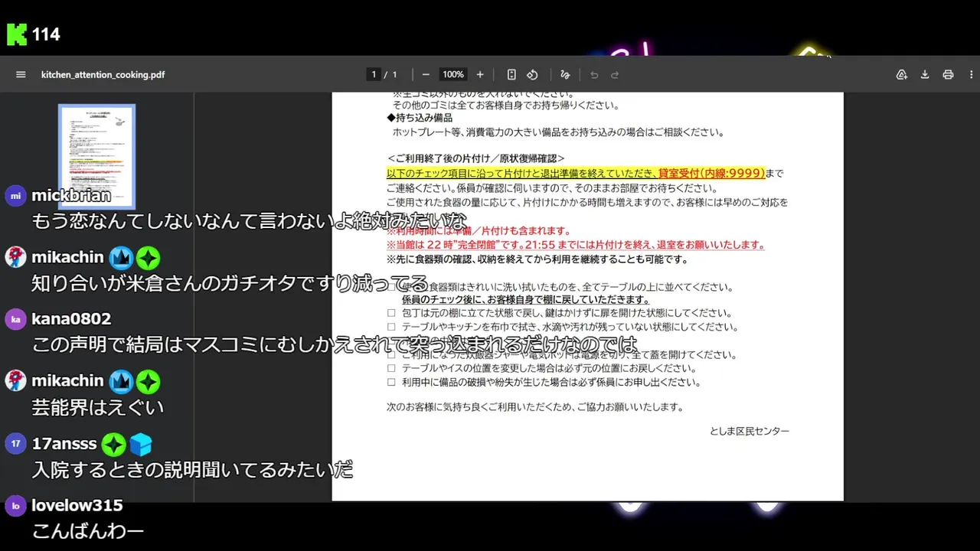This screenshot has height=551, width=980.
Task: Click the viewer count 114
Action: pyautogui.click(x=46, y=34)
